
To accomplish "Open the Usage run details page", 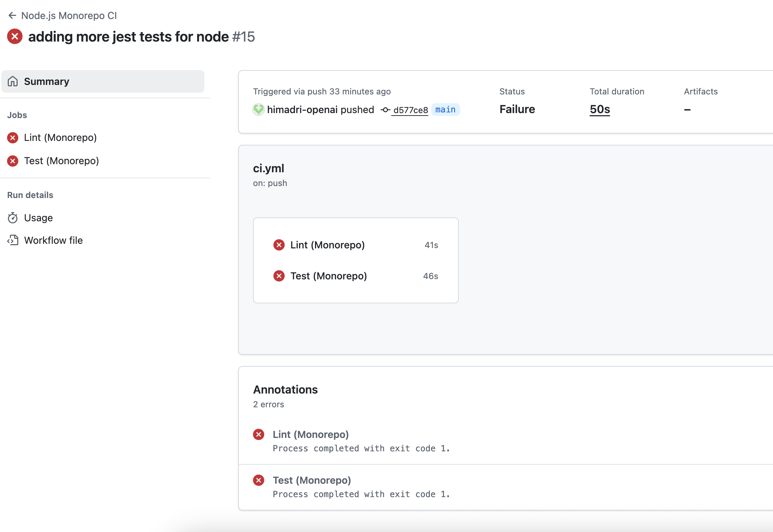I will [x=38, y=218].
